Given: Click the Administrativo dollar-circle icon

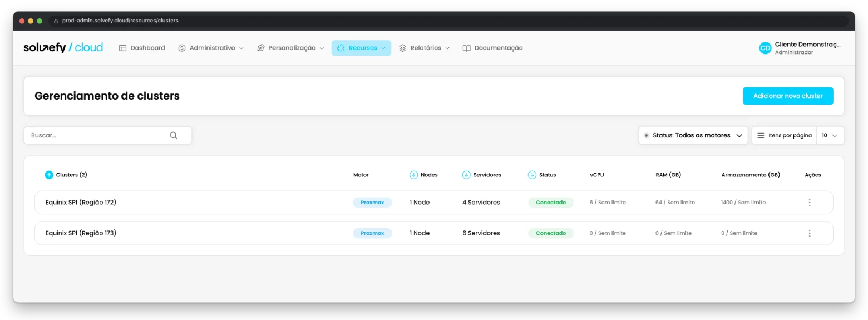Looking at the screenshot, I should tap(182, 48).
